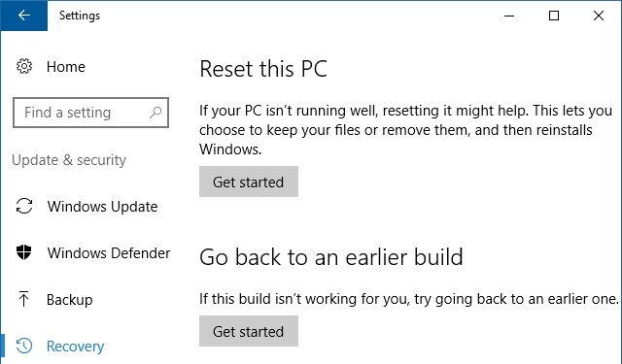Close the Settings window
Screen dimensions: 622x364
coord(599,16)
